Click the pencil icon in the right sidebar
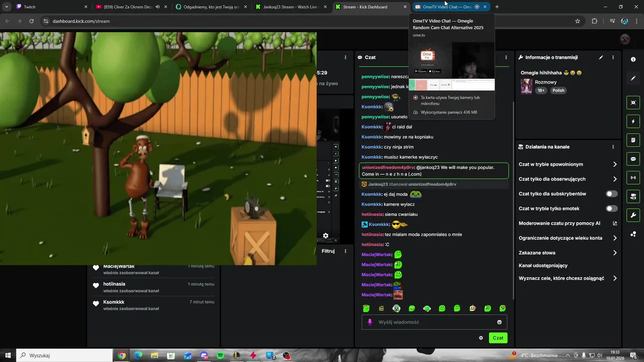Viewport: 644px width, 362px height. coord(633,78)
